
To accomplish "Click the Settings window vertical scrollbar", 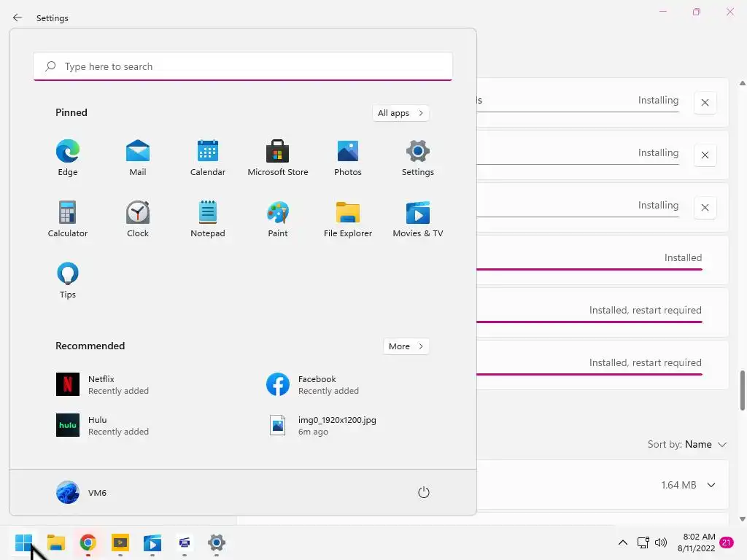I will pos(742,390).
